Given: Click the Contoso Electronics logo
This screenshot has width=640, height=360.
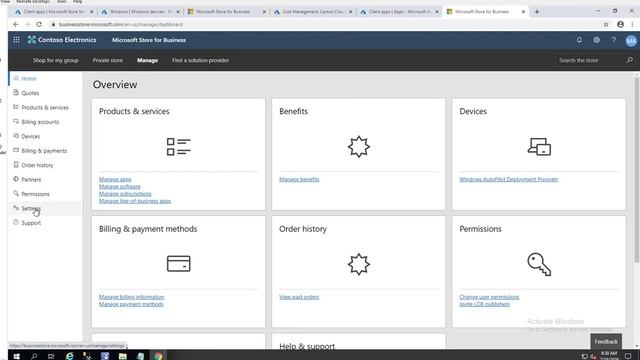Looking at the screenshot, I should coord(62,40).
